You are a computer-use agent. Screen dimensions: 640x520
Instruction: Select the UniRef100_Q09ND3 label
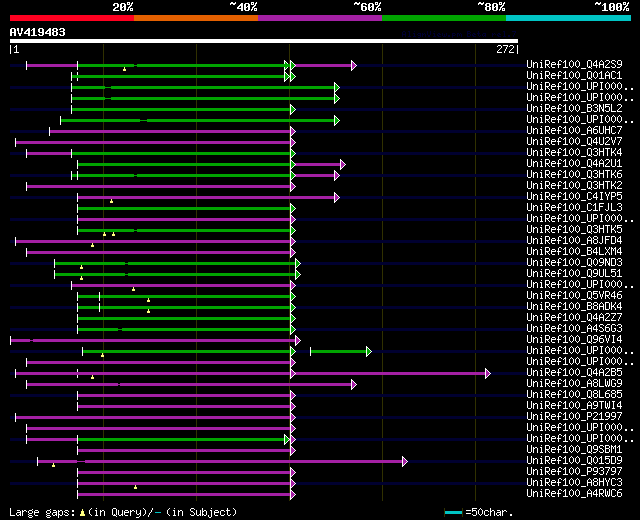click(x=574, y=263)
